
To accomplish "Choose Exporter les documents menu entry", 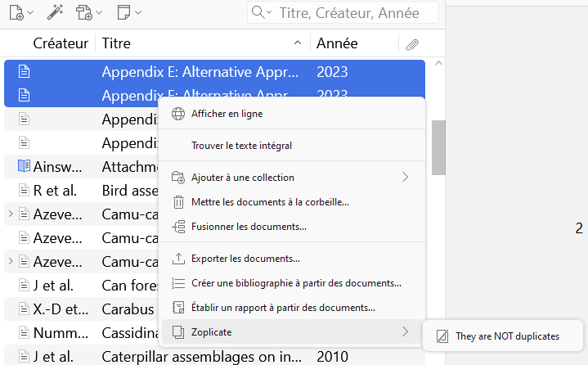I will coord(292,259).
